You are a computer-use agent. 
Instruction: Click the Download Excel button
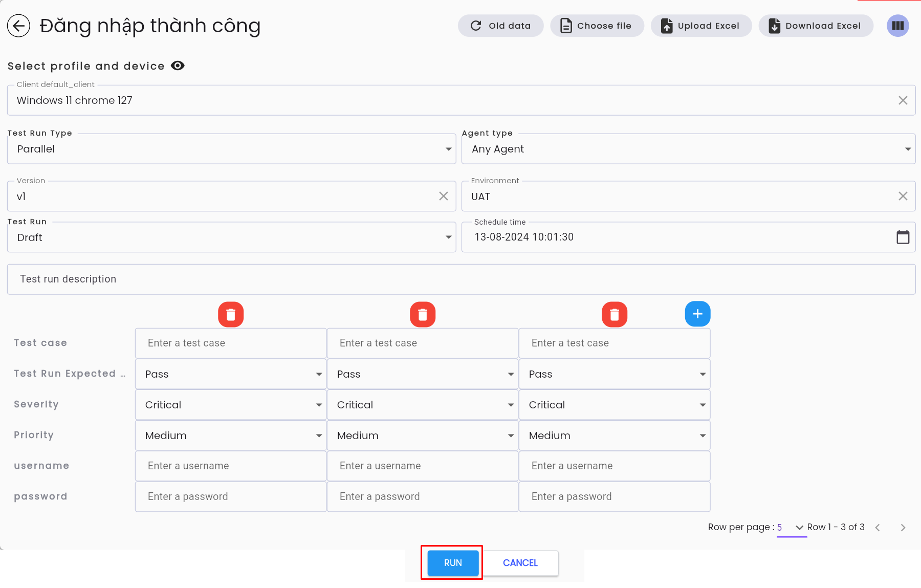816,26
